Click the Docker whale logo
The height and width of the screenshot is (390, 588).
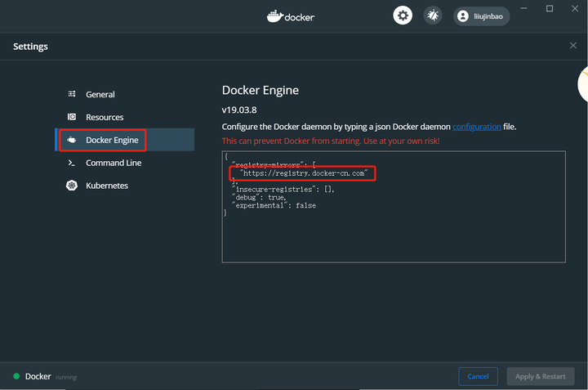(x=291, y=16)
